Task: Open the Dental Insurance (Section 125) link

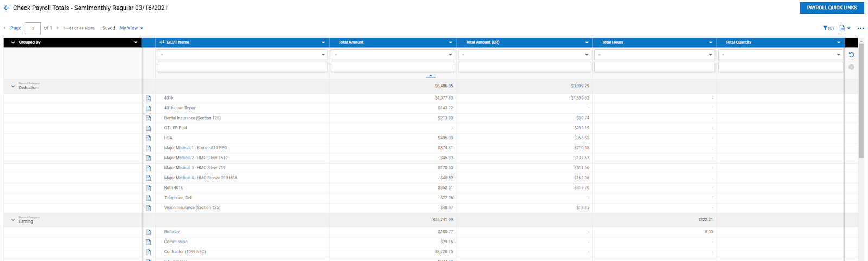Action: coord(192,118)
